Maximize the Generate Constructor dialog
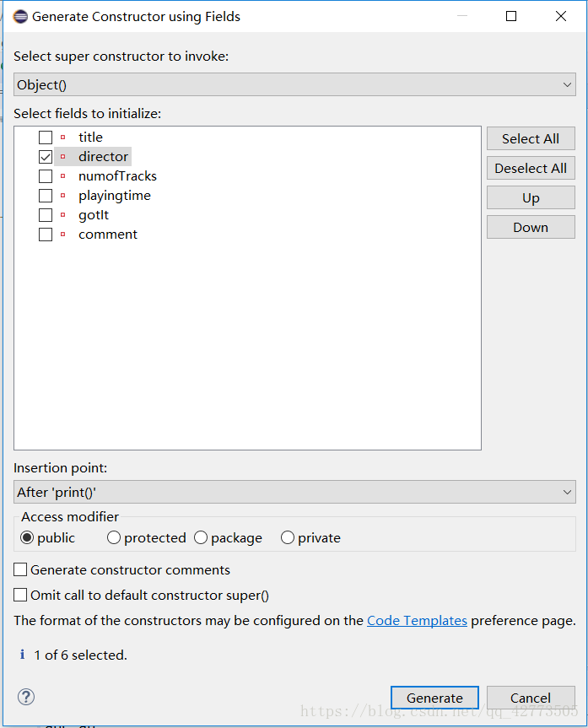The height and width of the screenshot is (728, 588). coord(511,16)
